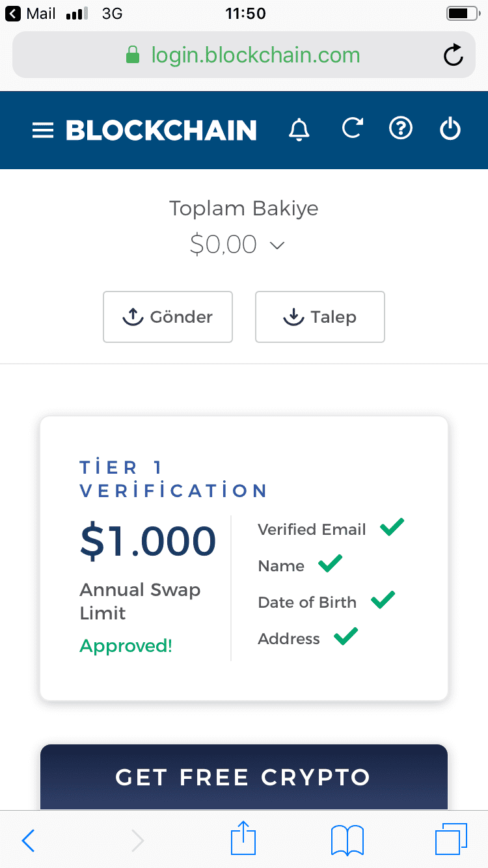The width and height of the screenshot is (488, 868).
Task: Click the refresh wallet icon in header
Action: pyautogui.click(x=352, y=128)
